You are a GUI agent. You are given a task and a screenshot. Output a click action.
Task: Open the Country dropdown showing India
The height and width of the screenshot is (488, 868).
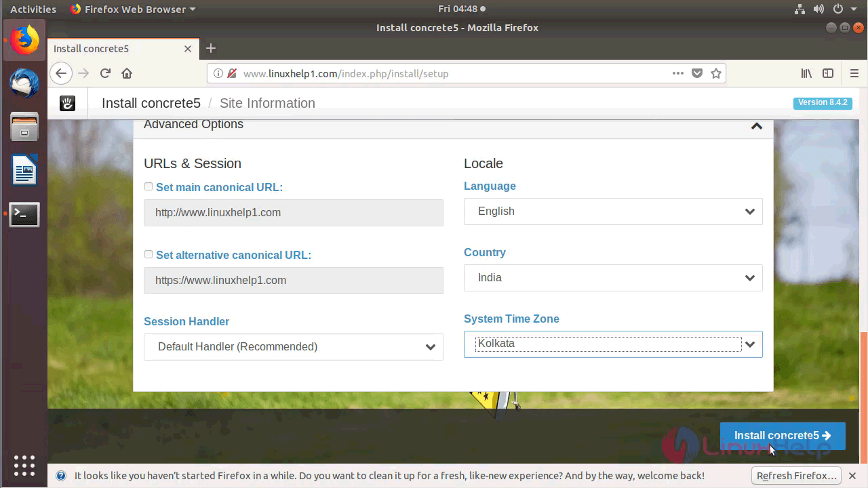point(613,278)
